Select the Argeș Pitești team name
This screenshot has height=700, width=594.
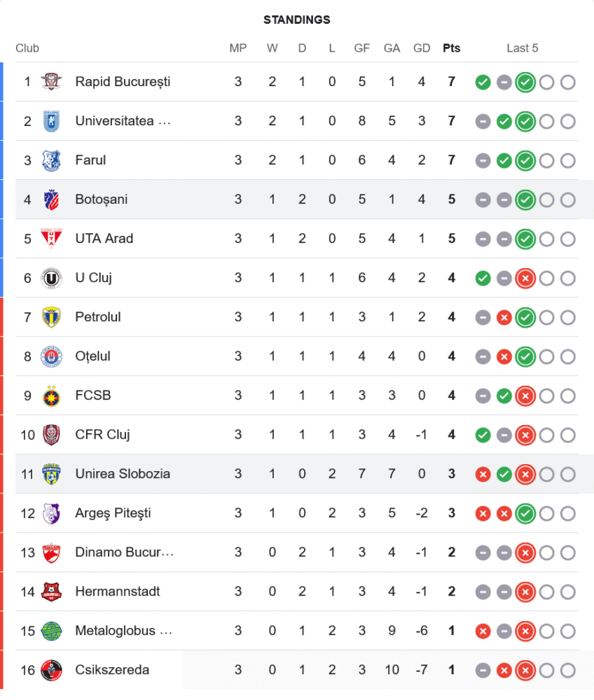(113, 513)
